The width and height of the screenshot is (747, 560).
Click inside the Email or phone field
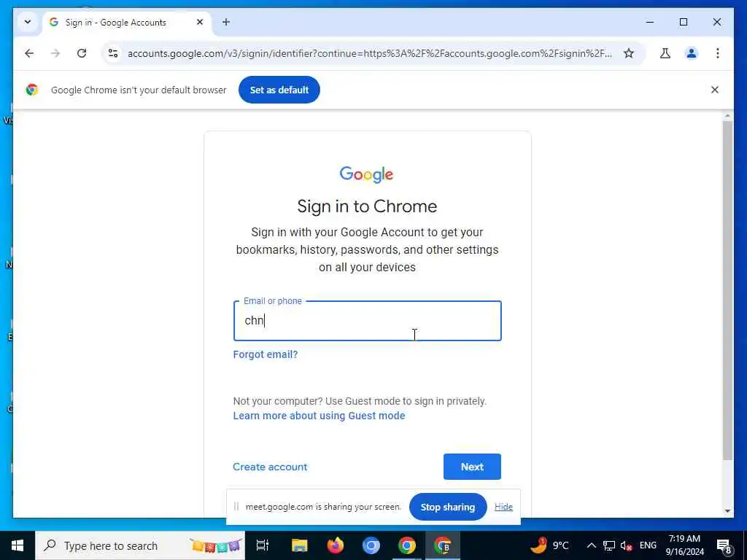click(368, 321)
